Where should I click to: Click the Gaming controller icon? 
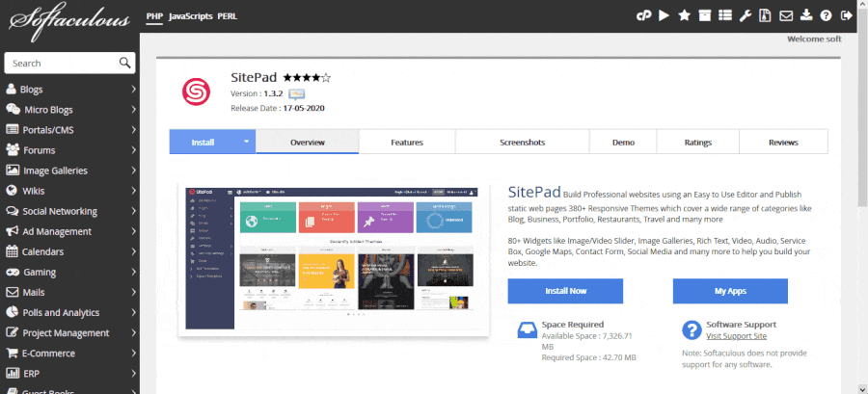[x=13, y=272]
